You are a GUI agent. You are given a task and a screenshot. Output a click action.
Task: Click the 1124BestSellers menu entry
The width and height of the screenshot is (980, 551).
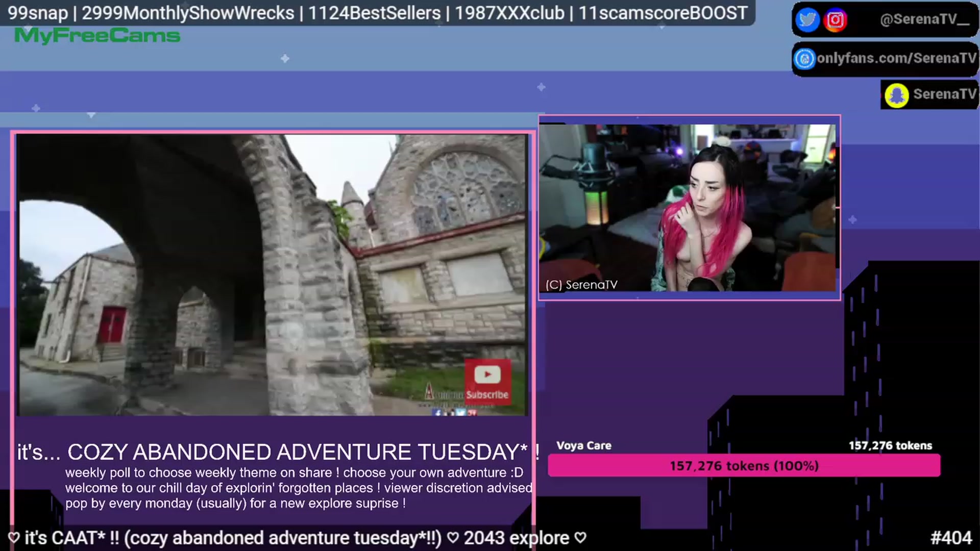(374, 13)
